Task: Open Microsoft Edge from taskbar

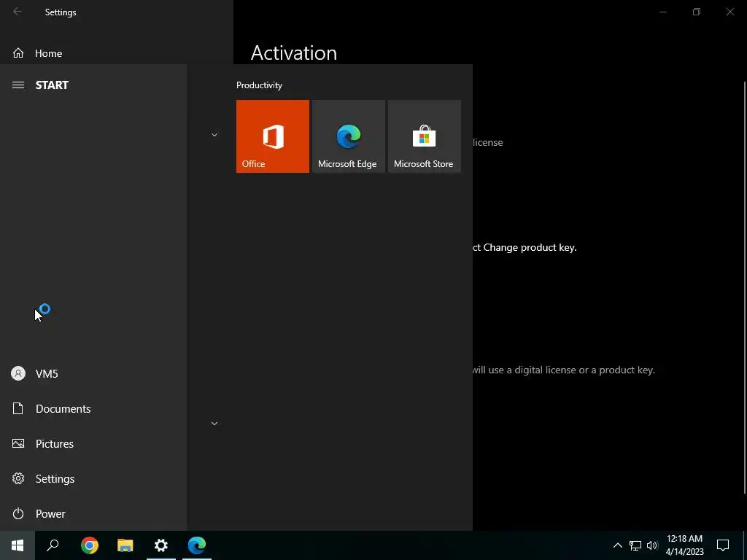Action: (x=197, y=545)
